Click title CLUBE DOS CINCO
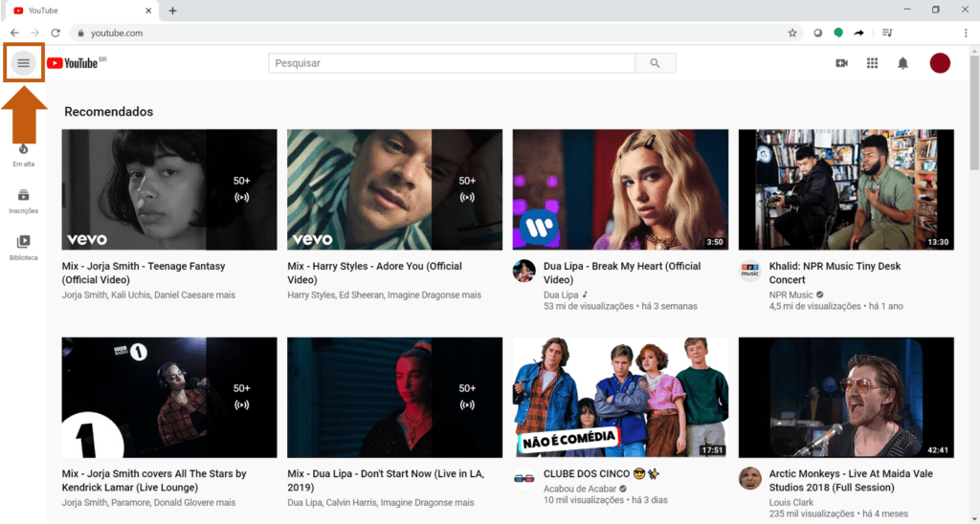Viewport: 980px width, 524px height. pos(602,474)
